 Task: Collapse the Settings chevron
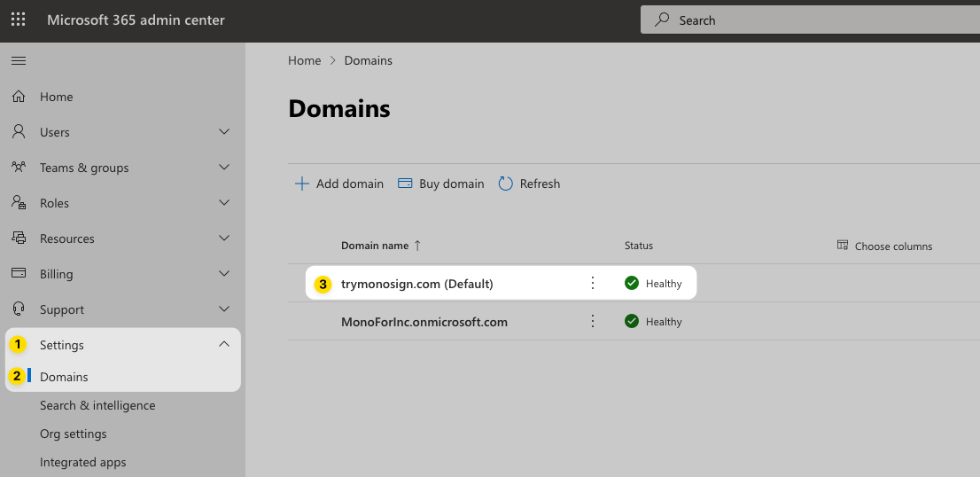click(224, 345)
